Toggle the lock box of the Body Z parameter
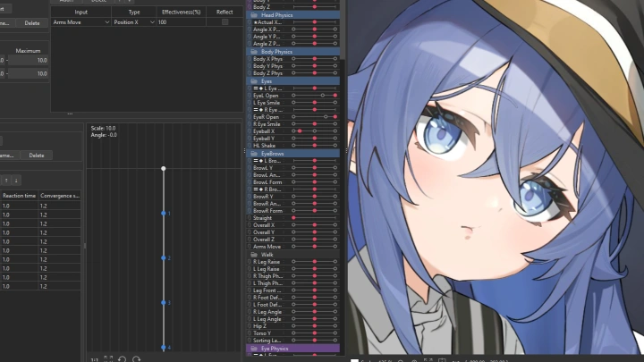Viewport: 644px width, 362px height. (249, 7)
